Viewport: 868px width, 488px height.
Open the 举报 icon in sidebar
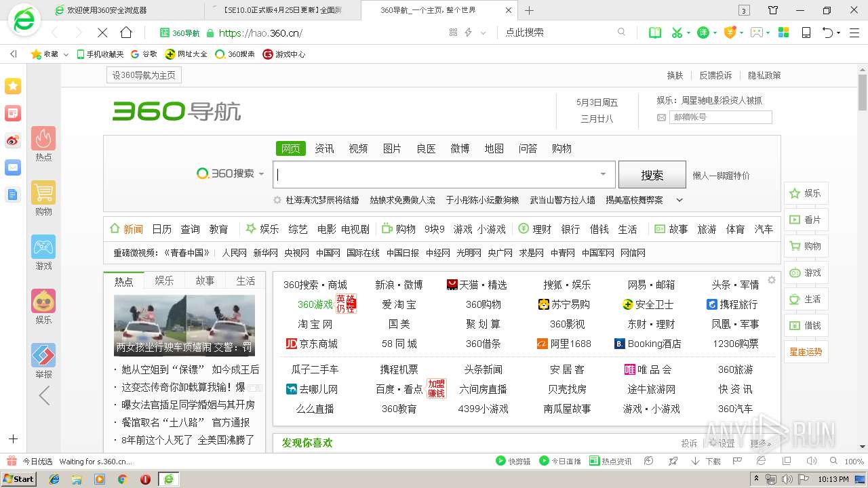[43, 355]
